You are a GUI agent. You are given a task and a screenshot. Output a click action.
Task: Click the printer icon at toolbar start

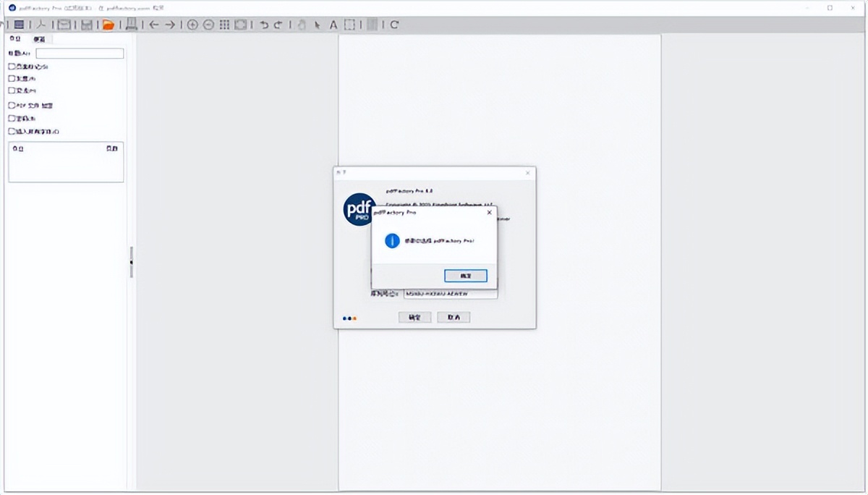pyautogui.click(x=20, y=25)
